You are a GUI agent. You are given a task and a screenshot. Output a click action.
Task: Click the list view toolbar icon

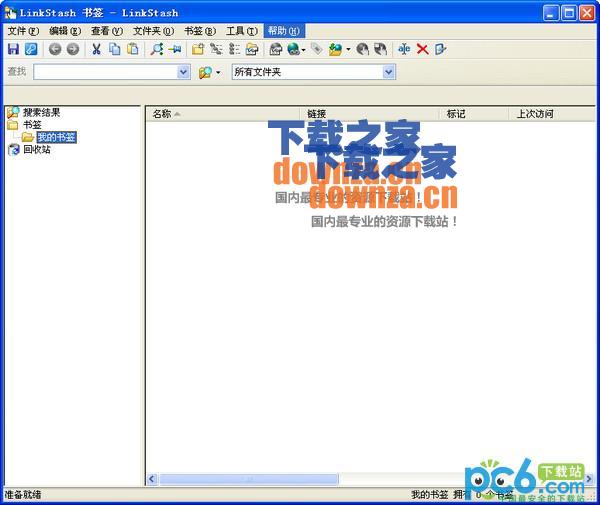point(234,49)
